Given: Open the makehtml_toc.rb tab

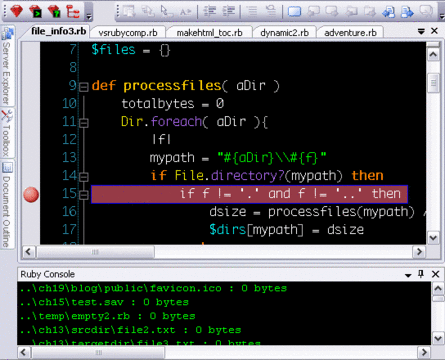Looking at the screenshot, I should (x=209, y=33).
